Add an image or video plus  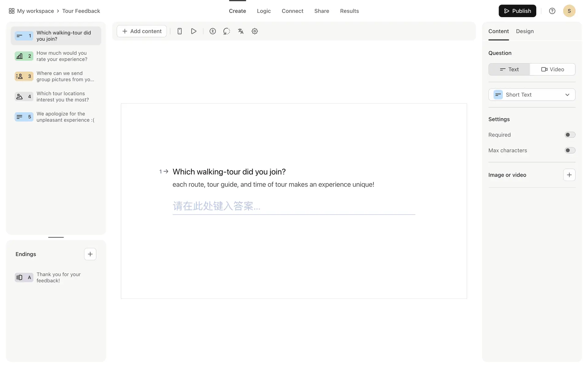(569, 175)
